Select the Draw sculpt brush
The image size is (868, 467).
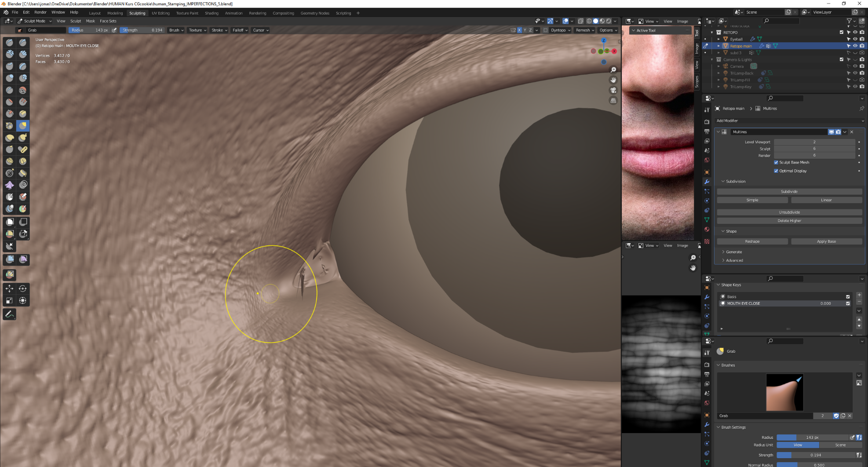coord(9,43)
